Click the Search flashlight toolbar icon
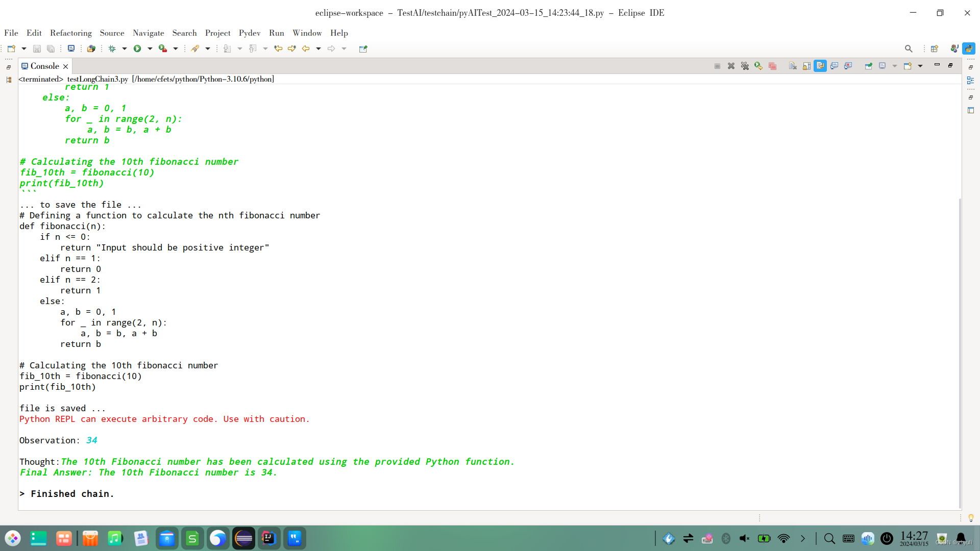The height and width of the screenshot is (551, 980). pos(195,48)
